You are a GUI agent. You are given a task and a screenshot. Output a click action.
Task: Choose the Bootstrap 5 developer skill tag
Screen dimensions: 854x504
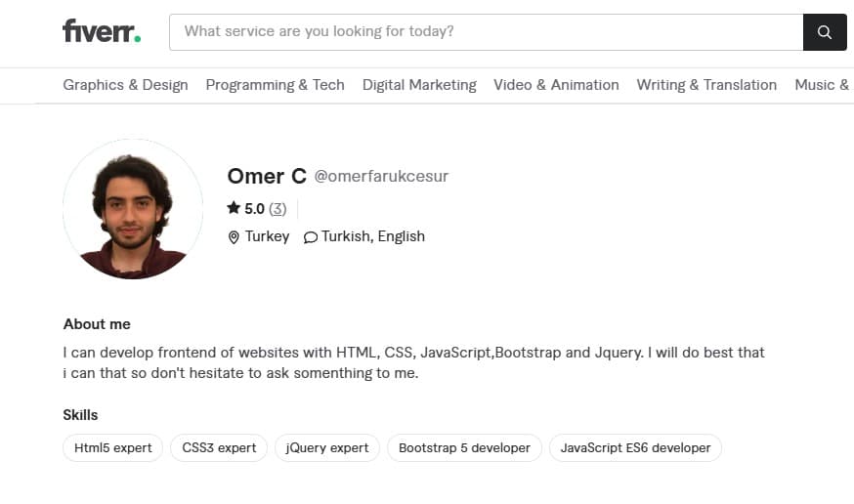pyautogui.click(x=464, y=448)
